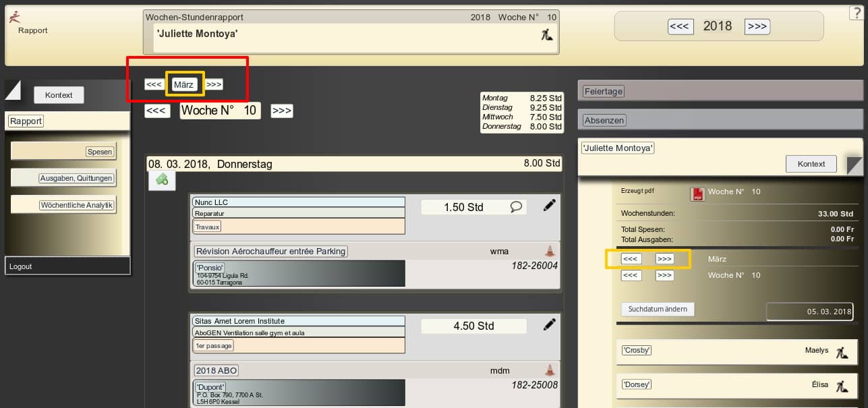868x408 pixels.
Task: Go to next week after Woche N° 10
Action: click(281, 111)
